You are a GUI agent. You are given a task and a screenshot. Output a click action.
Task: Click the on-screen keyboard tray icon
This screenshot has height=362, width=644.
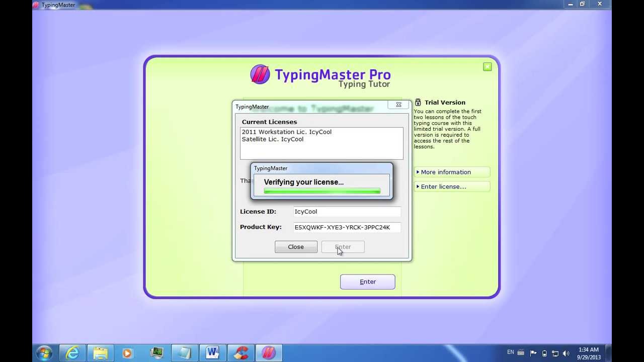(521, 353)
